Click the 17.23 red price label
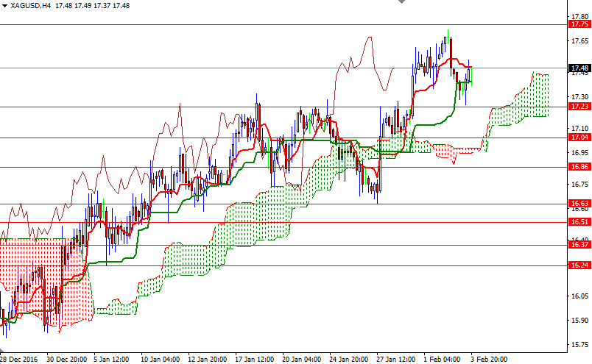Image resolution: width=592 pixels, height=364 pixels. pyautogui.click(x=579, y=107)
